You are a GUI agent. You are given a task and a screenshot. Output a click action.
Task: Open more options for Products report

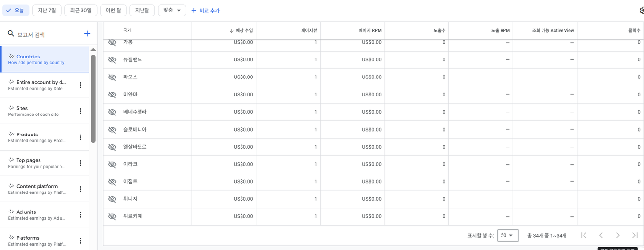click(x=80, y=137)
